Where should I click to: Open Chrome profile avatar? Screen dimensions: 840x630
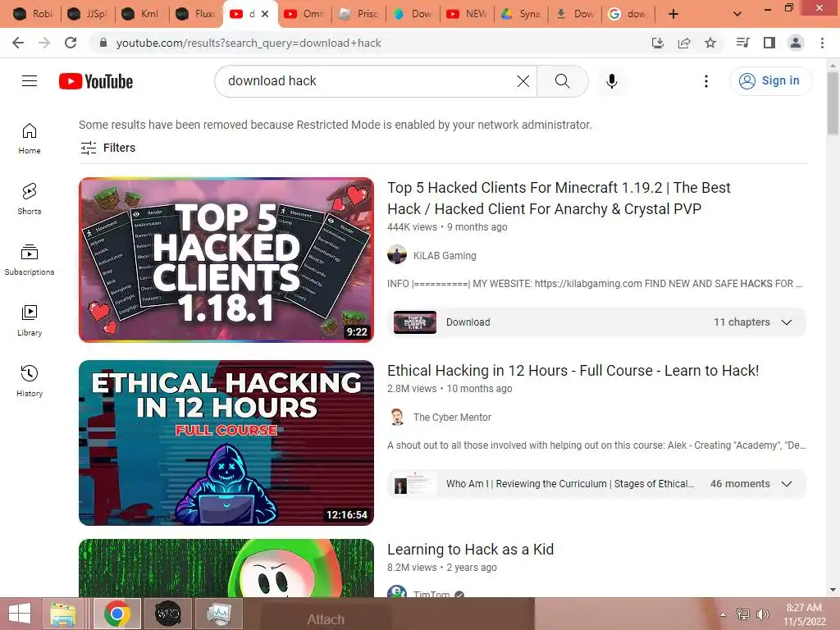pos(796,43)
